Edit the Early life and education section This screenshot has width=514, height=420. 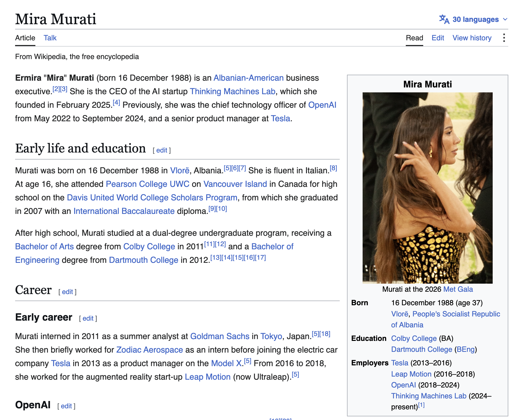tap(162, 150)
